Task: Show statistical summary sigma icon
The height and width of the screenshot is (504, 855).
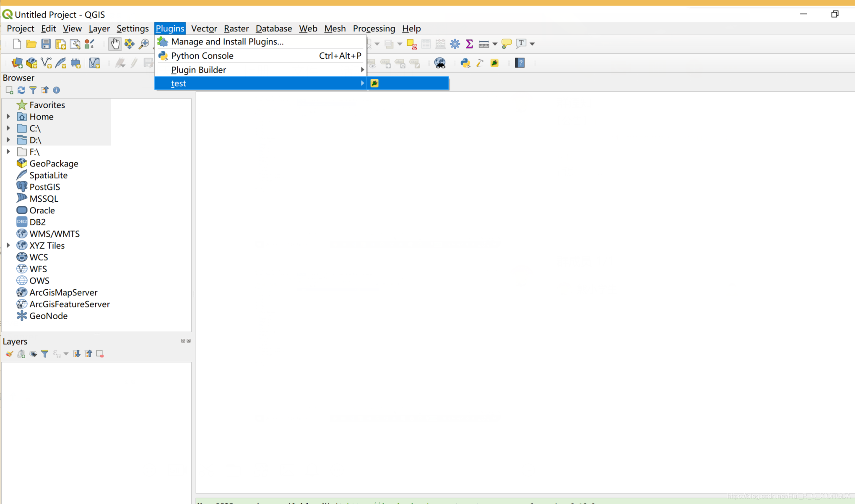Action: [469, 44]
